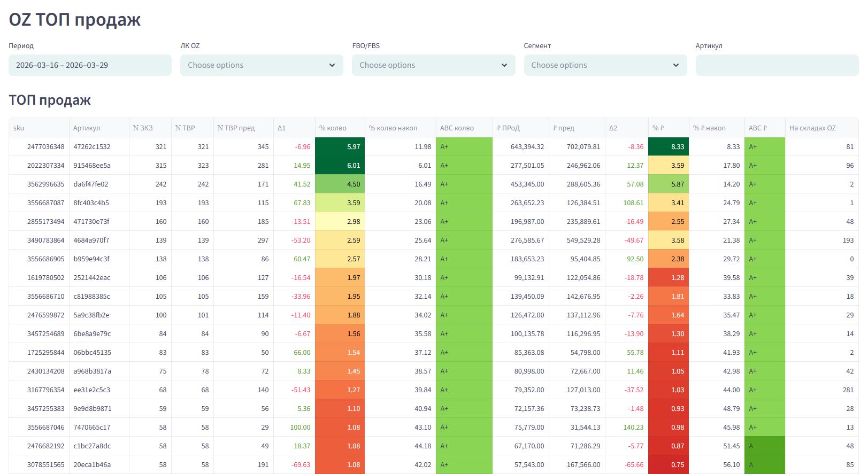Click the % ₽ накоп column header

[x=717, y=128]
